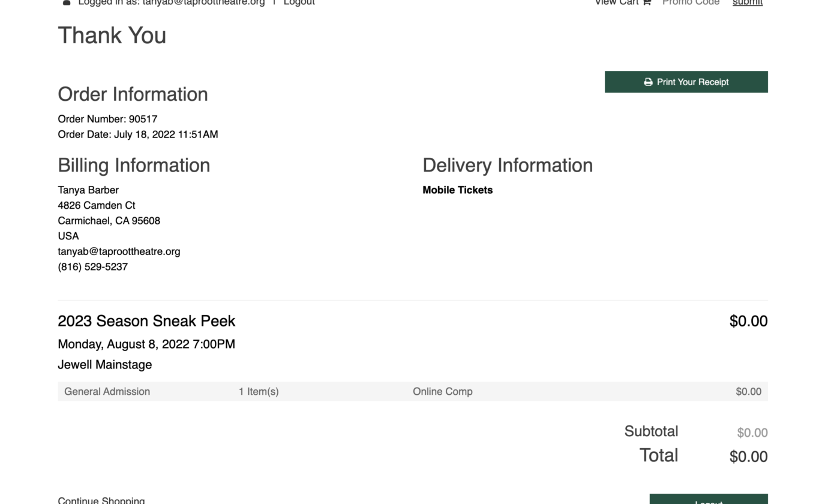Click the Order Number 90517 text
This screenshot has width=840, height=504.
107,119
